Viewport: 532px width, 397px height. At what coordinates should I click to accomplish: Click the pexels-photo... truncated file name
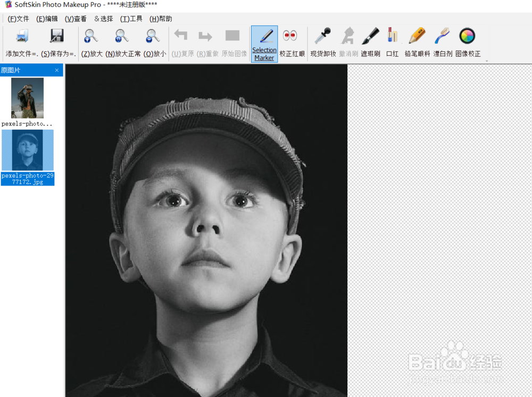coord(27,124)
